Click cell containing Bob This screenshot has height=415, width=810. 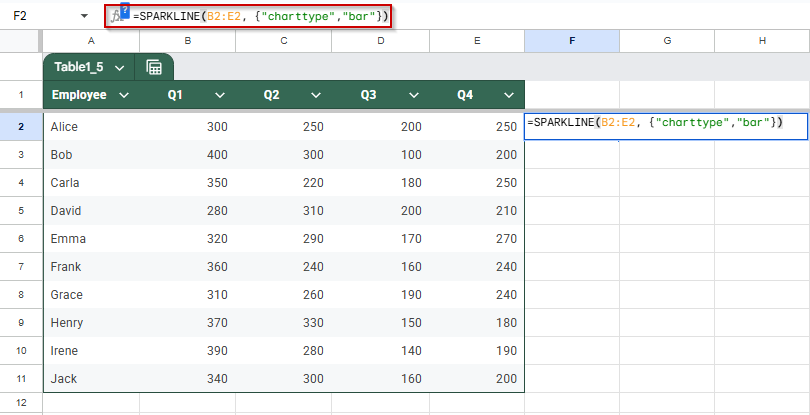[x=91, y=155]
